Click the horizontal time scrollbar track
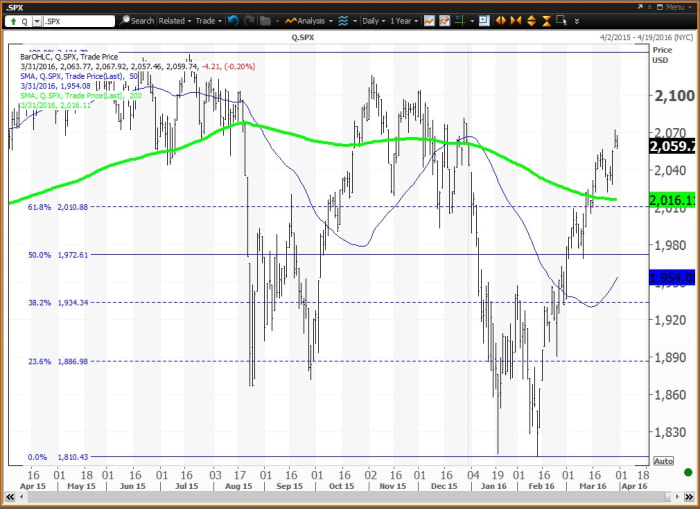The image size is (700, 509). point(348,496)
